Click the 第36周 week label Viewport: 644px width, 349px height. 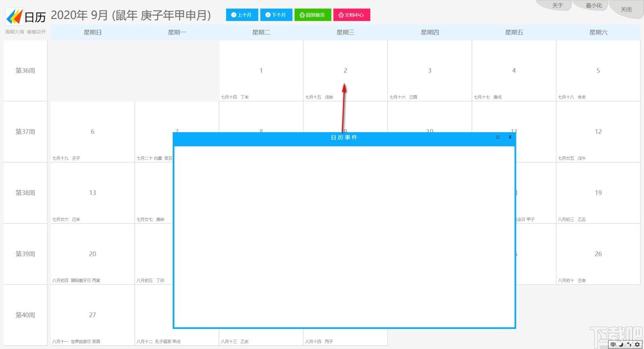click(x=25, y=71)
